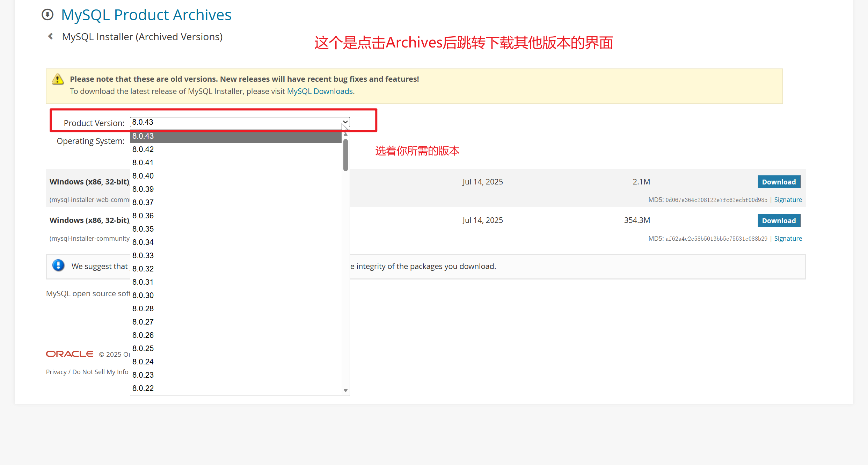Collapse the Product Version dropdown arrow
Viewport: 868px width, 465px height.
tap(345, 122)
